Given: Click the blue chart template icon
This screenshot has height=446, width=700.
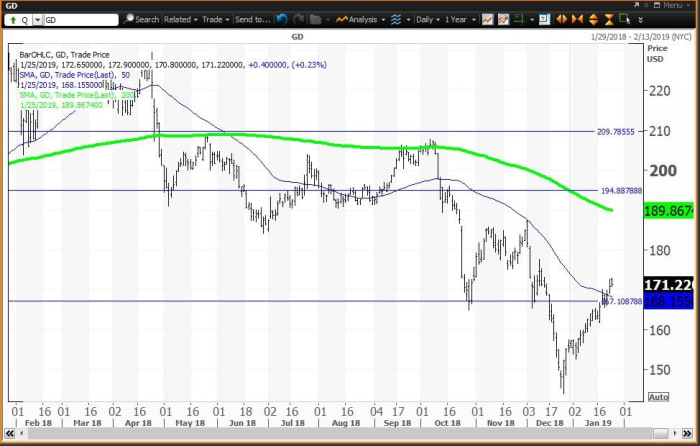Looking at the screenshot, I should click(x=544, y=20).
